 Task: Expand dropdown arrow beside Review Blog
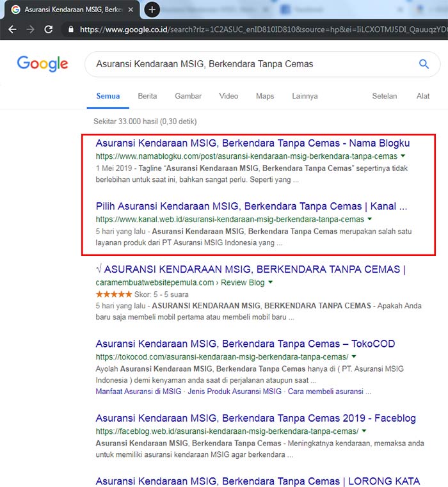271,282
